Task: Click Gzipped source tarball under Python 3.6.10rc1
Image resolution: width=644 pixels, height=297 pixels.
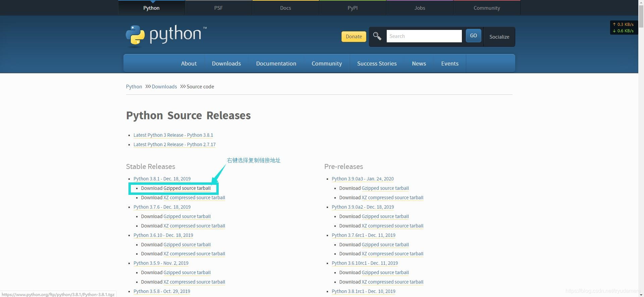Action: pyautogui.click(x=385, y=272)
